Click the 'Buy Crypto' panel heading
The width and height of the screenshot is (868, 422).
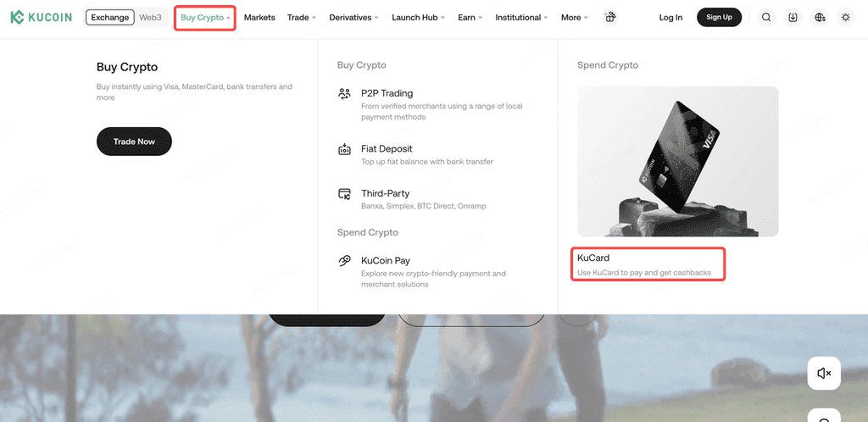[127, 68]
